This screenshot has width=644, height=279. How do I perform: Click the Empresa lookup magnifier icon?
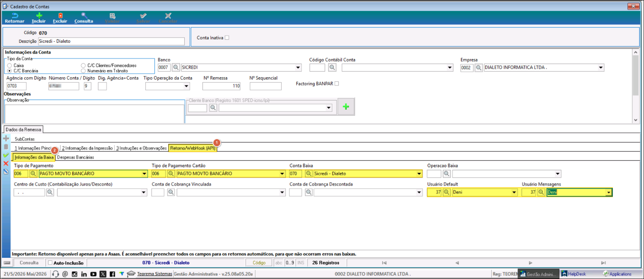[x=479, y=68]
